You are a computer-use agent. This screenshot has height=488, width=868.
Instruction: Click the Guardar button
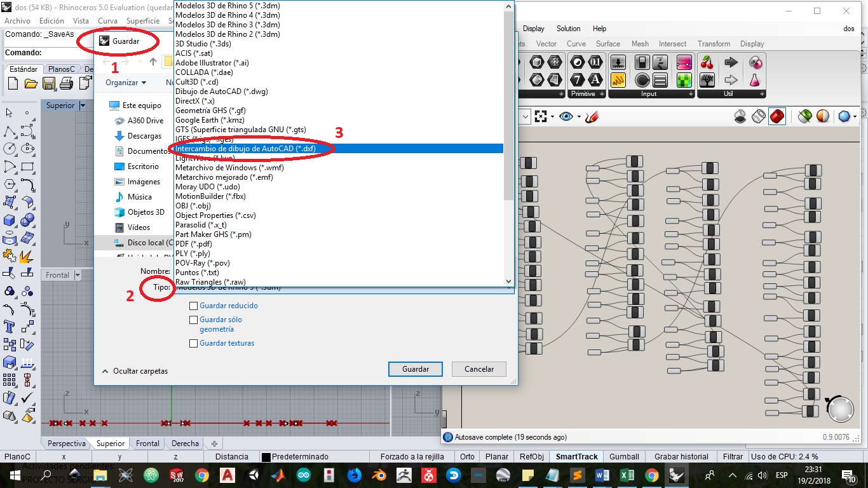416,369
